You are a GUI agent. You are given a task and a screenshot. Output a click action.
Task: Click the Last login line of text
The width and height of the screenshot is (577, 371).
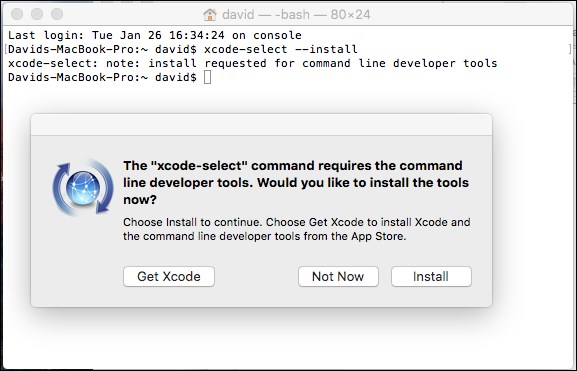coord(155,35)
